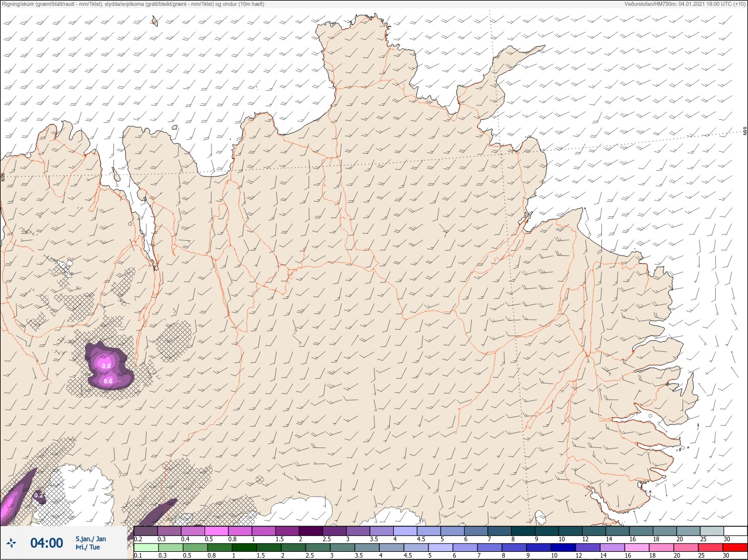748x560 pixels.
Task: Click the Rigning/skúrir map title in the header
Action: click(x=133, y=4)
